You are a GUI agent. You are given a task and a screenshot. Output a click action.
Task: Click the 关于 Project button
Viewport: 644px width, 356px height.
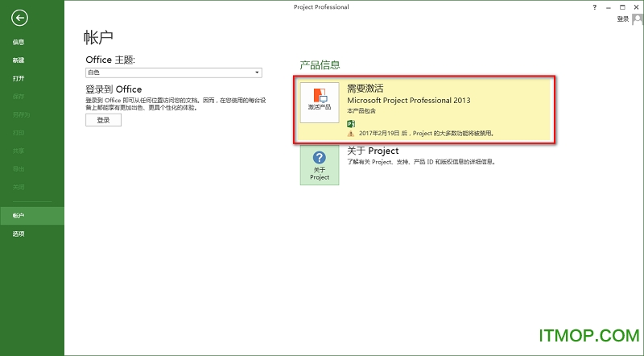(320, 165)
